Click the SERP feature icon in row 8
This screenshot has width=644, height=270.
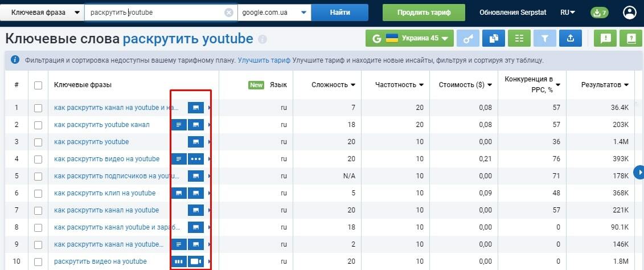point(196,227)
